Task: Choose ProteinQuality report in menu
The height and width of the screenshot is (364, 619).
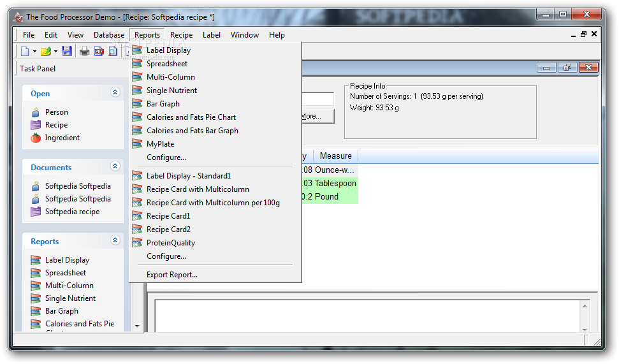Action: pos(215,243)
